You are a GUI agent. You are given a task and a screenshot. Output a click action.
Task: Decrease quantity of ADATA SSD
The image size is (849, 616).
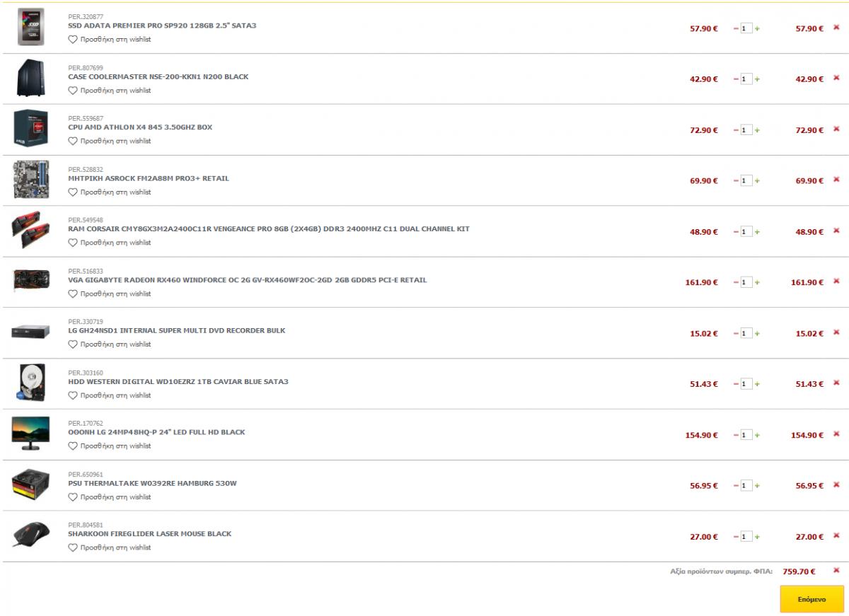[x=736, y=28]
